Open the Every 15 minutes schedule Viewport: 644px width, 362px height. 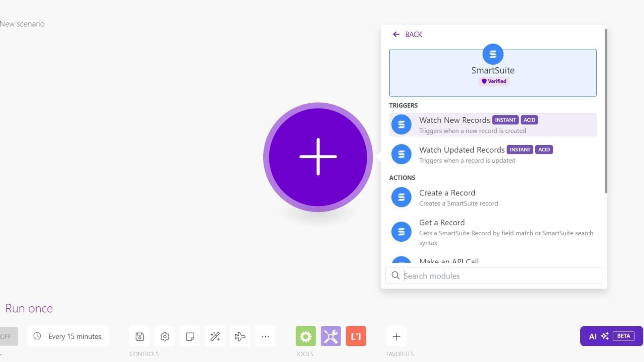coord(68,336)
